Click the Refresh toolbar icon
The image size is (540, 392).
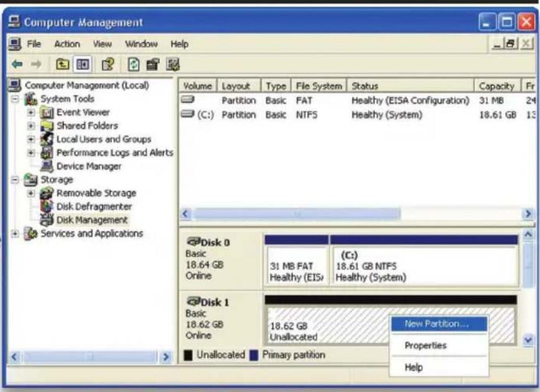click(x=134, y=64)
